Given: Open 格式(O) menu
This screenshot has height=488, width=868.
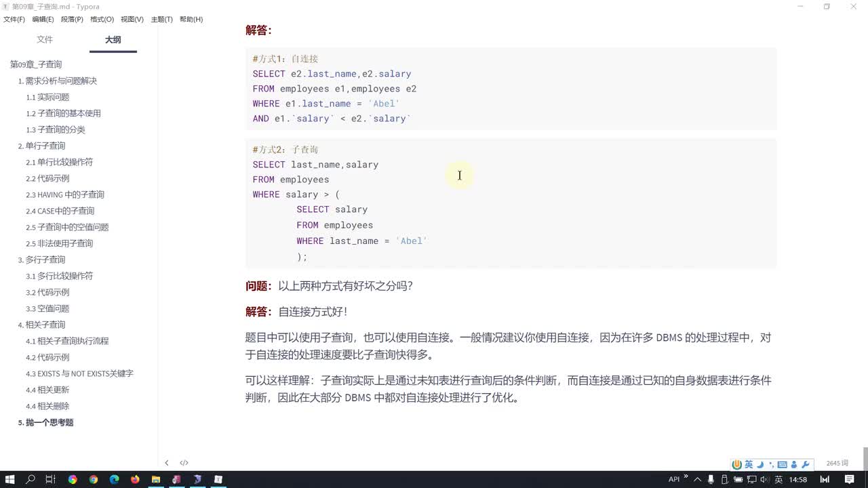Looking at the screenshot, I should coord(102,19).
